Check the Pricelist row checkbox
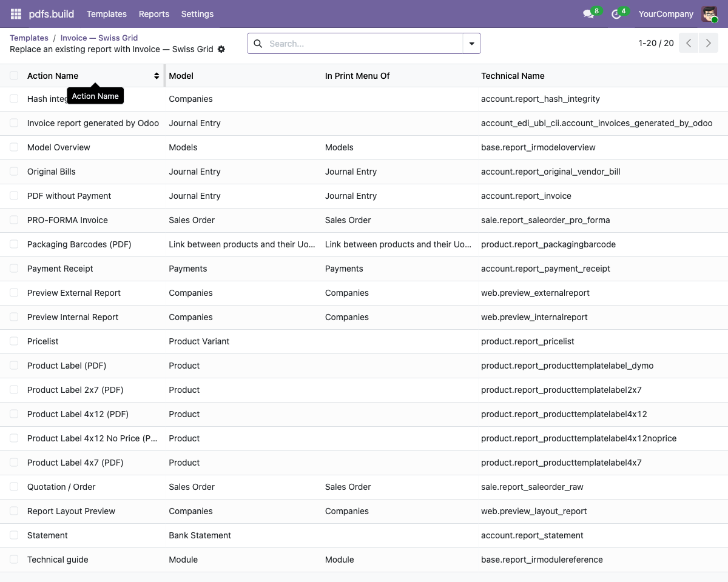The width and height of the screenshot is (728, 582). click(14, 341)
